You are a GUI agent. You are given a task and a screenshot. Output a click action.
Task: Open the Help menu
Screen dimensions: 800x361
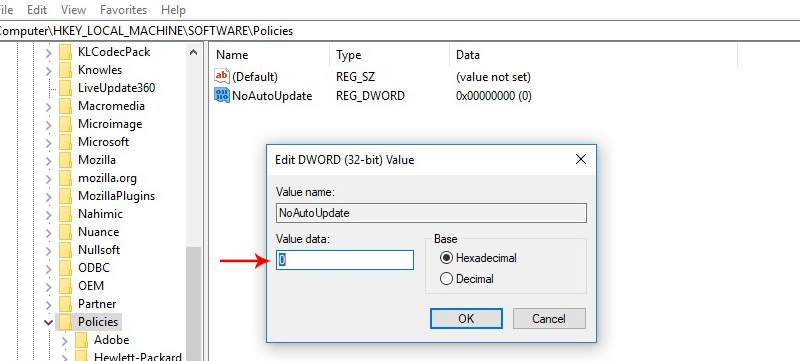tap(173, 10)
